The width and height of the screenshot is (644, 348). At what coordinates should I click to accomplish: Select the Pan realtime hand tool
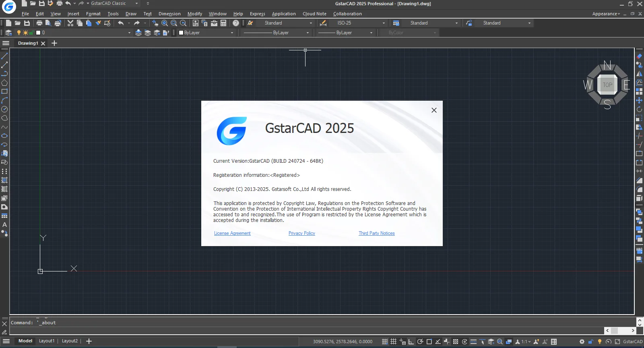click(x=155, y=23)
